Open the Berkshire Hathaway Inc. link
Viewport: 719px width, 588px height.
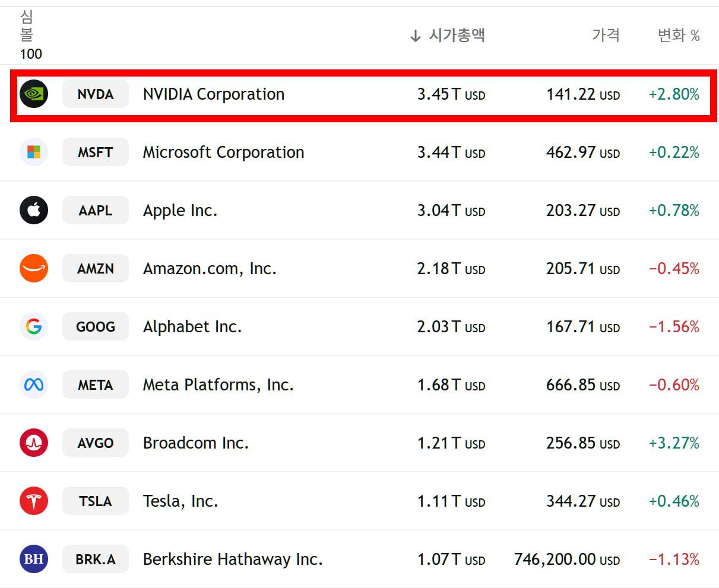pyautogui.click(x=233, y=560)
